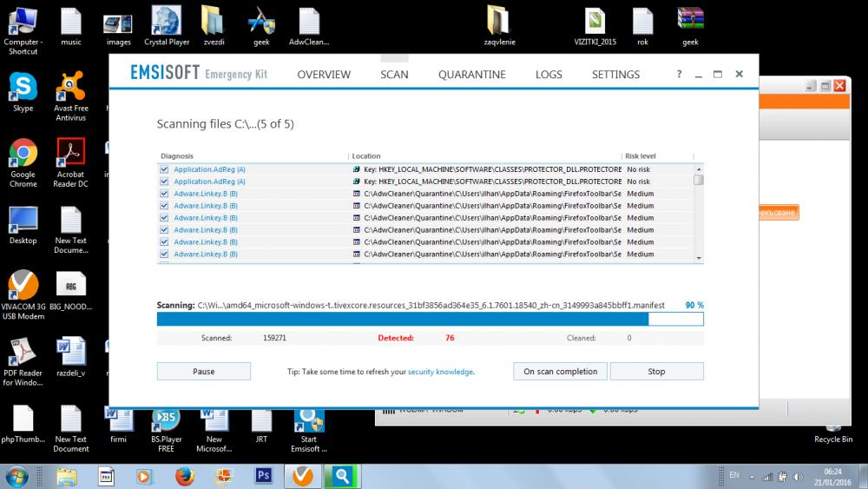Open phpThumb file on desktop
Screen dimensions: 868x489
click(x=23, y=424)
